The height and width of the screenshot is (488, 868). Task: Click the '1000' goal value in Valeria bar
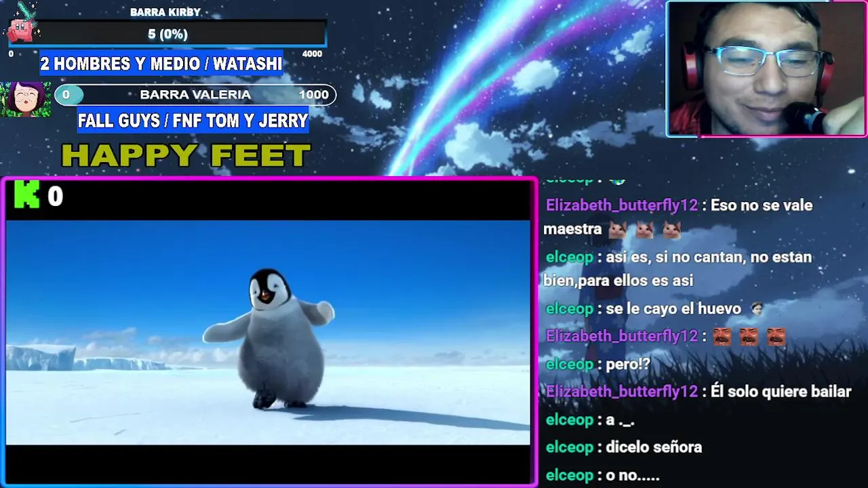(313, 95)
